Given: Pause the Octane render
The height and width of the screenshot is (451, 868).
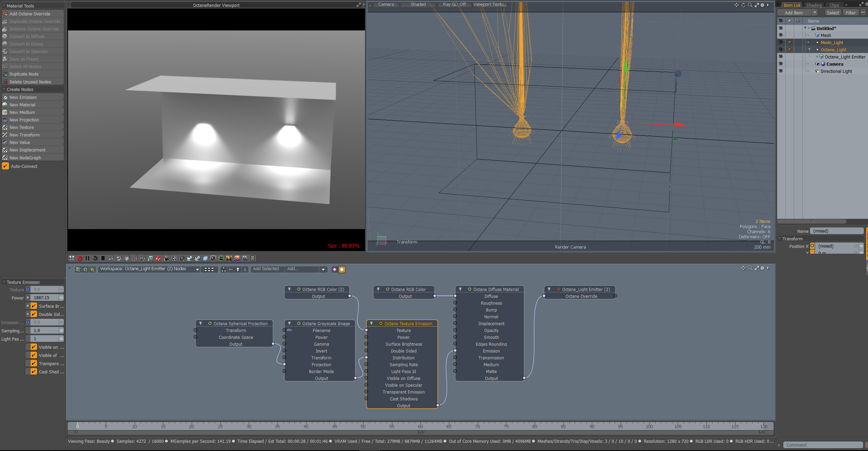Looking at the screenshot, I should (87, 258).
